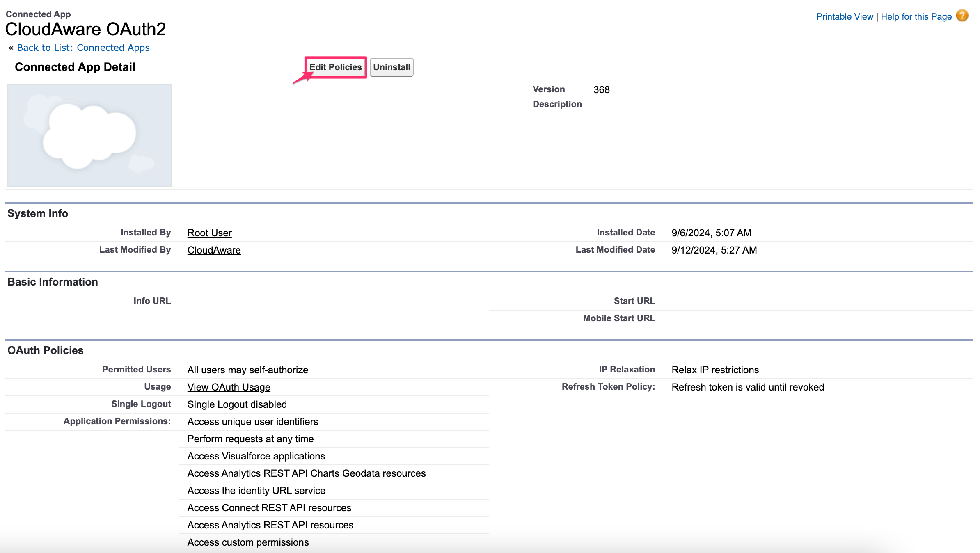Click the OAuth Policies section header
Viewport: 980px width, 553px height.
click(45, 350)
